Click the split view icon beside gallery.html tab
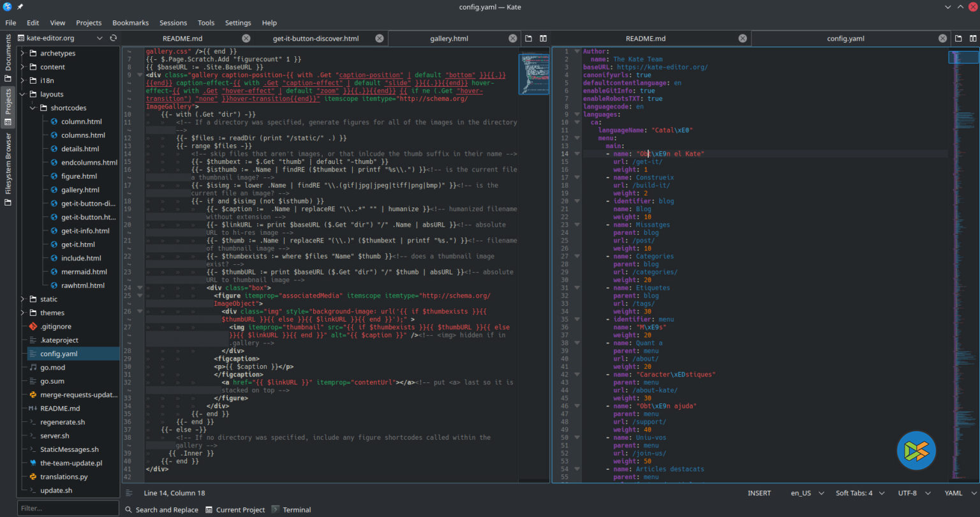Image resolution: width=980 pixels, height=517 pixels. (543, 38)
